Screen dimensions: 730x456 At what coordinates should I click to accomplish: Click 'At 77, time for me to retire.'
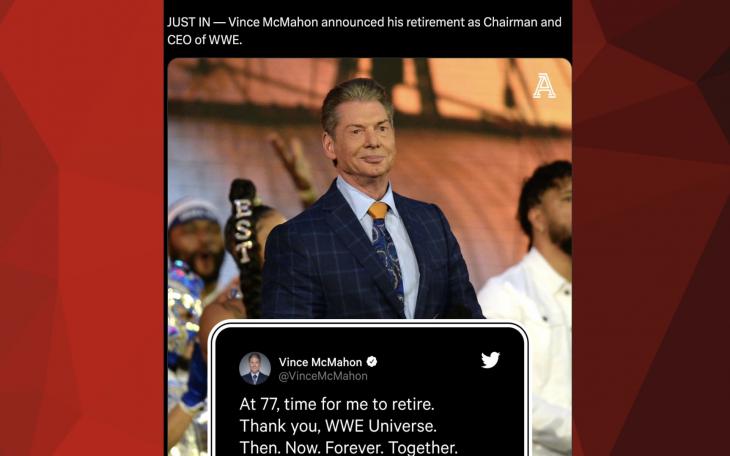337,404
